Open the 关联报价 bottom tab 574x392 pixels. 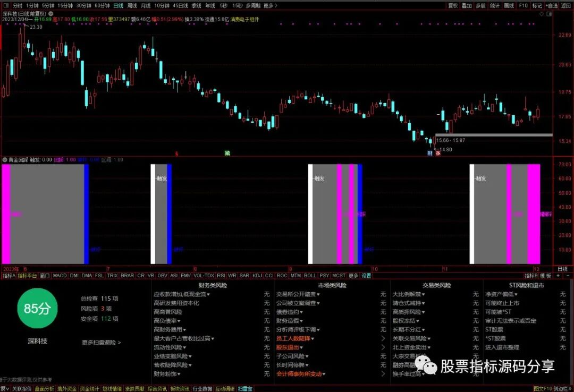(22, 389)
